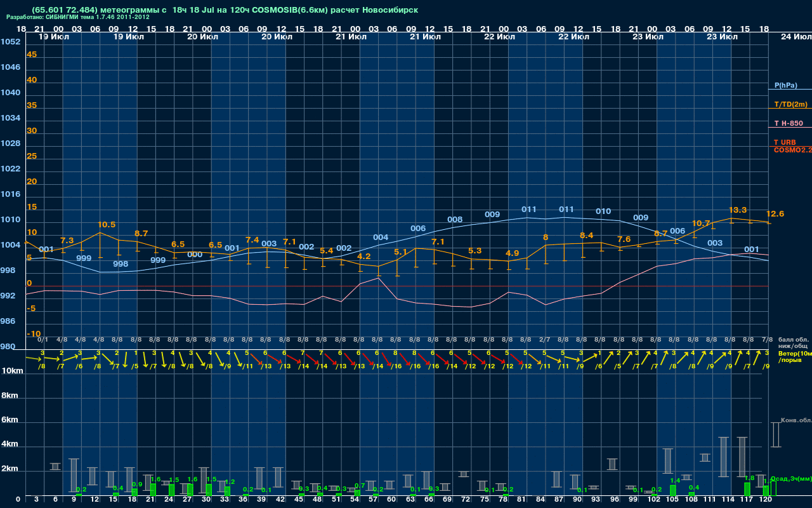The height and width of the screenshot is (508, 812).
Task: Click the 7/8 cloud cover value
Action: [x=766, y=340]
